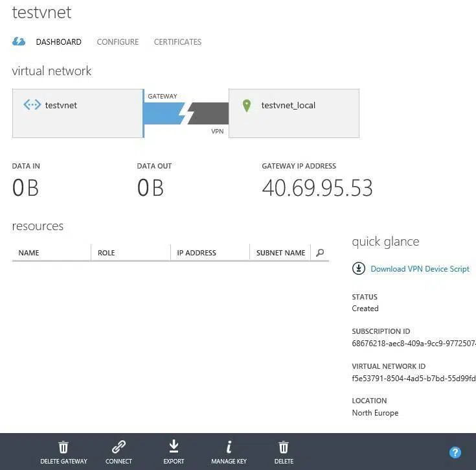
Task: Sort resources by Role column
Action: click(106, 253)
